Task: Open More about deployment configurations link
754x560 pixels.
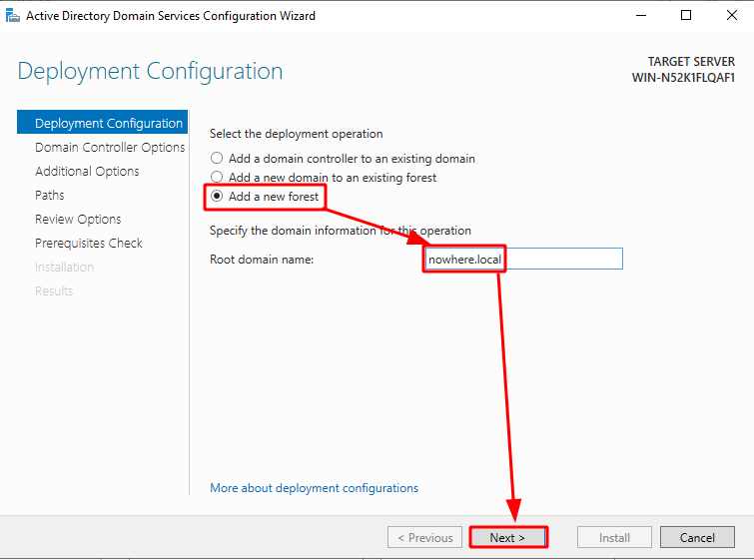Action: click(x=314, y=488)
